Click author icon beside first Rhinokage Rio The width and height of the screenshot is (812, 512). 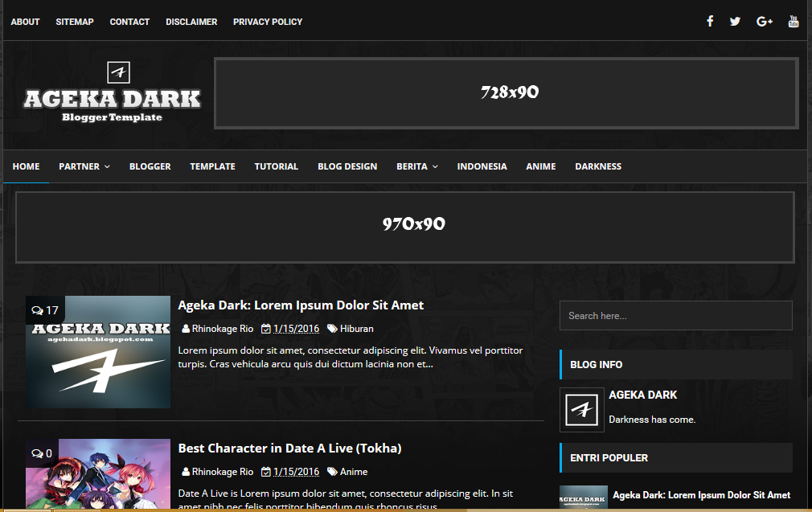[186, 329]
